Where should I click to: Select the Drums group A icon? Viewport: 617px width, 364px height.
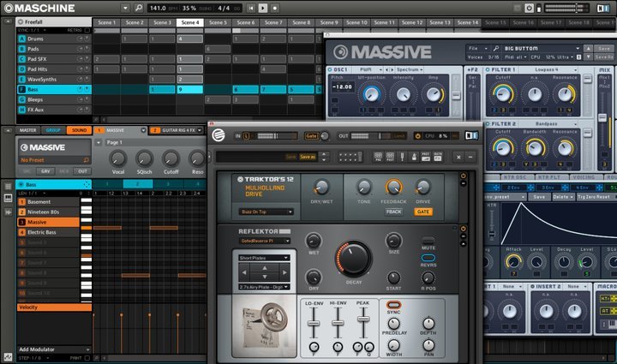(x=22, y=39)
